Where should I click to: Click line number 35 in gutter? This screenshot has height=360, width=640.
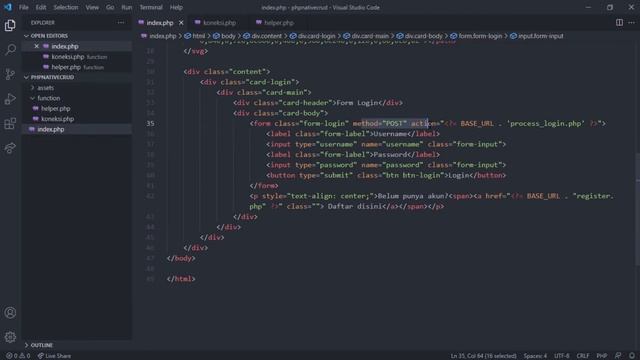[150, 123]
